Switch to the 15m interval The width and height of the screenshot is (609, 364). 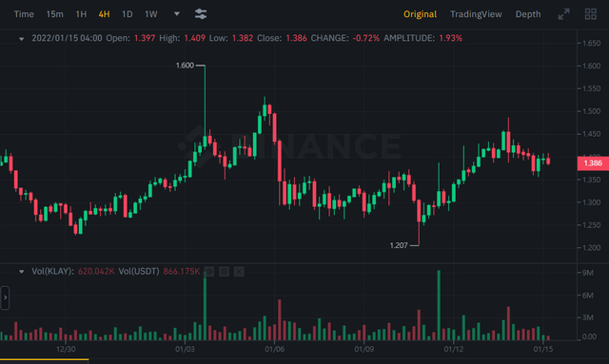click(x=55, y=14)
